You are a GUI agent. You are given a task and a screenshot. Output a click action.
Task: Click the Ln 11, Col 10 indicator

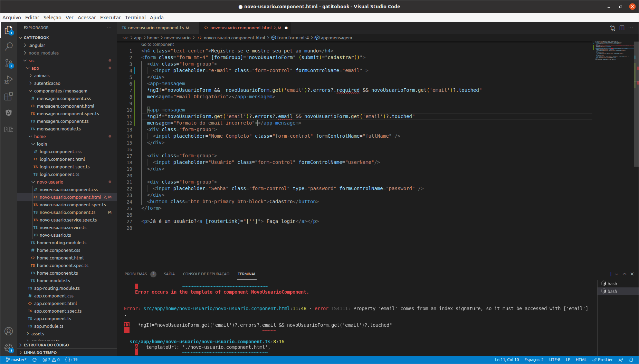507,360
